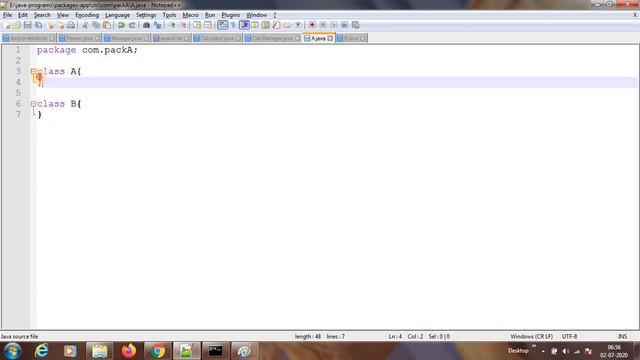
Task: Click the Stop Recording macro icon
Action: coord(323,25)
